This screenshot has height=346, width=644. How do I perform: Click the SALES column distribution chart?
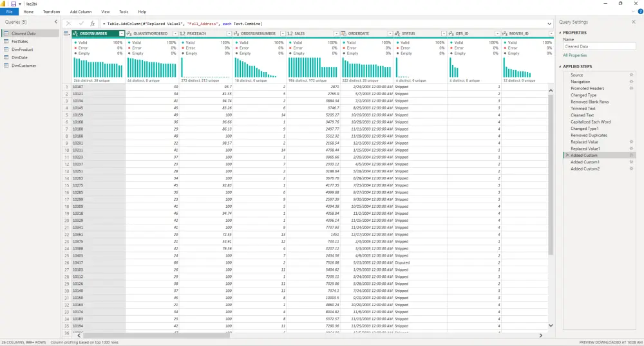pyautogui.click(x=313, y=68)
